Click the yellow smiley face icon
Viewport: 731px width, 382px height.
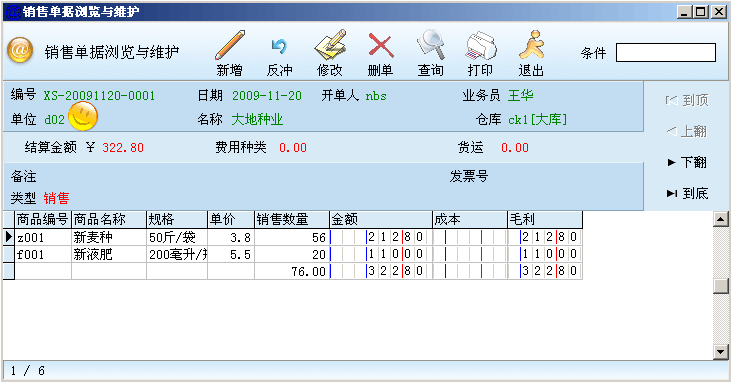click(83, 116)
